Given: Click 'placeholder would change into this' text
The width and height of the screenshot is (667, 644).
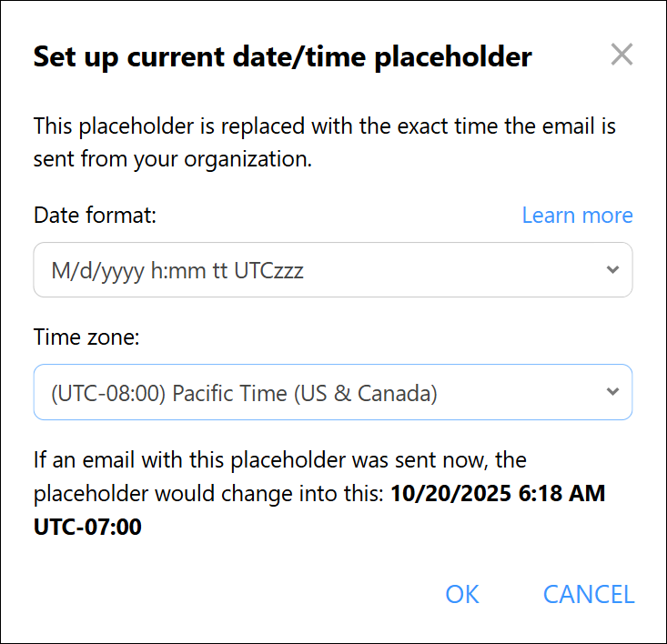Looking at the screenshot, I should pos(209,494).
